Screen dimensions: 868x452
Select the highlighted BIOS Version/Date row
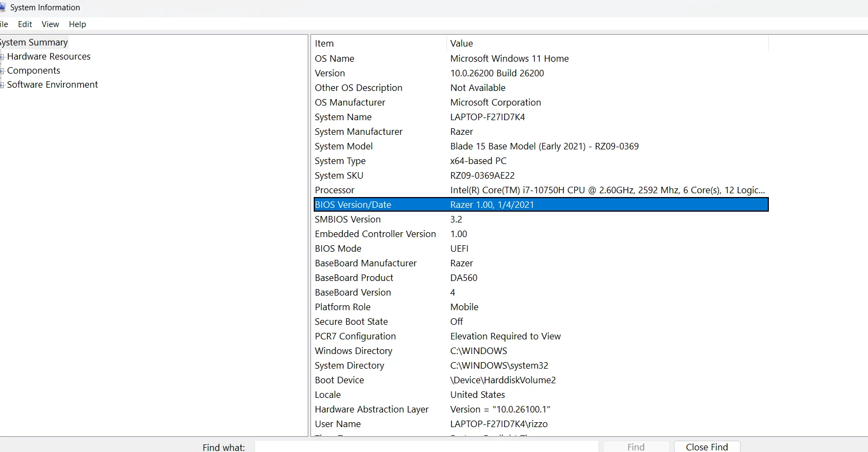(x=541, y=205)
